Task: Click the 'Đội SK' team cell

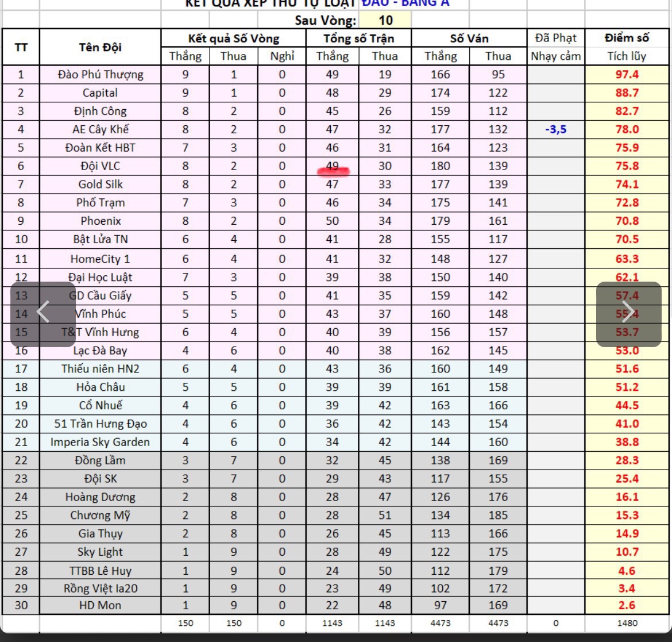Action: (101, 479)
